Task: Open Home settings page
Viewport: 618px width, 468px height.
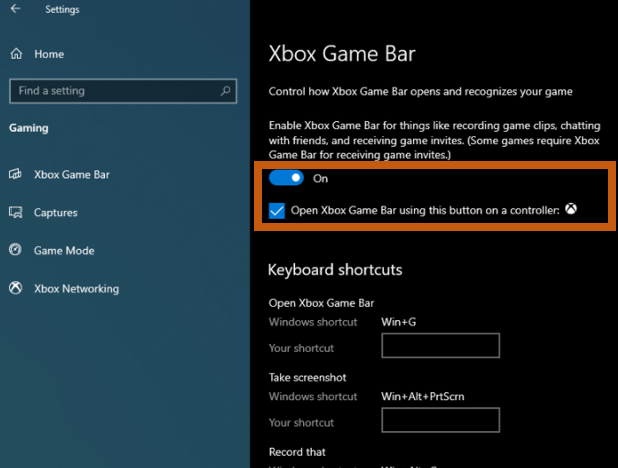Action: pyautogui.click(x=49, y=54)
